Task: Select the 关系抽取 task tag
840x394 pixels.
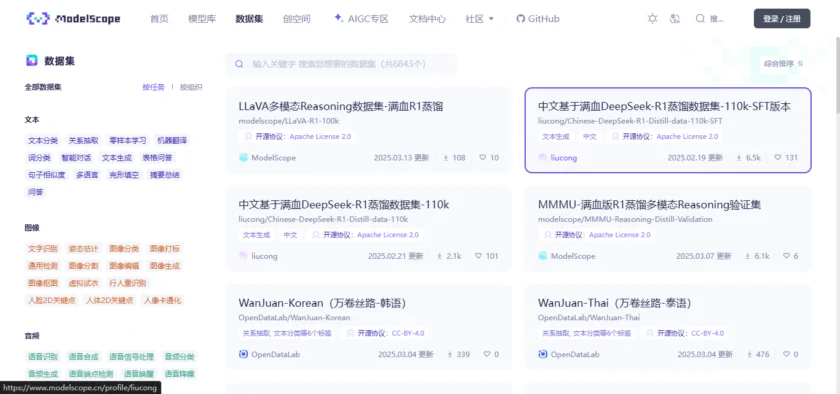Action: 84,140
